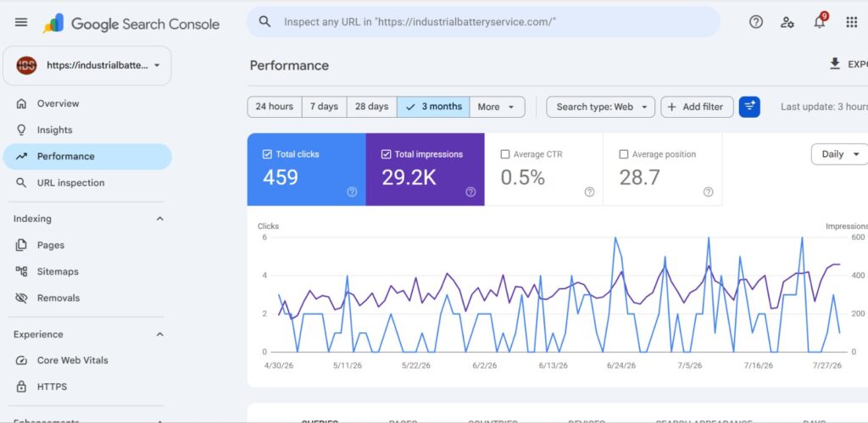Open the Help question mark icon

coord(755,22)
